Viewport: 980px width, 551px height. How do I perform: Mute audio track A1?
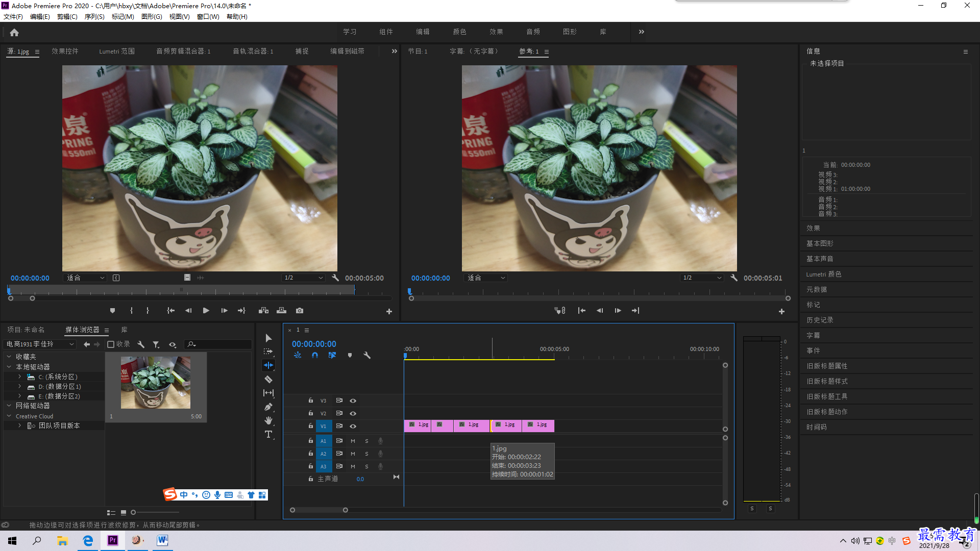pos(353,441)
